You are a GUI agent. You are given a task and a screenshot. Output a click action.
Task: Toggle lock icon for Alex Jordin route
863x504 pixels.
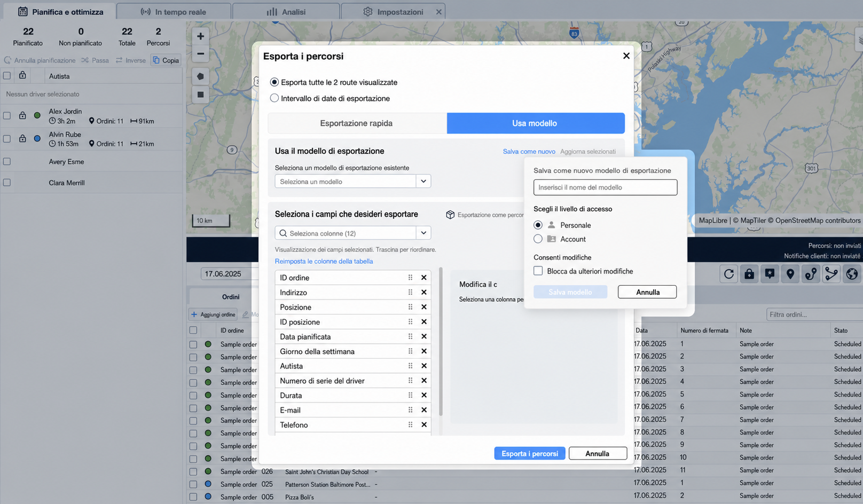pos(22,115)
